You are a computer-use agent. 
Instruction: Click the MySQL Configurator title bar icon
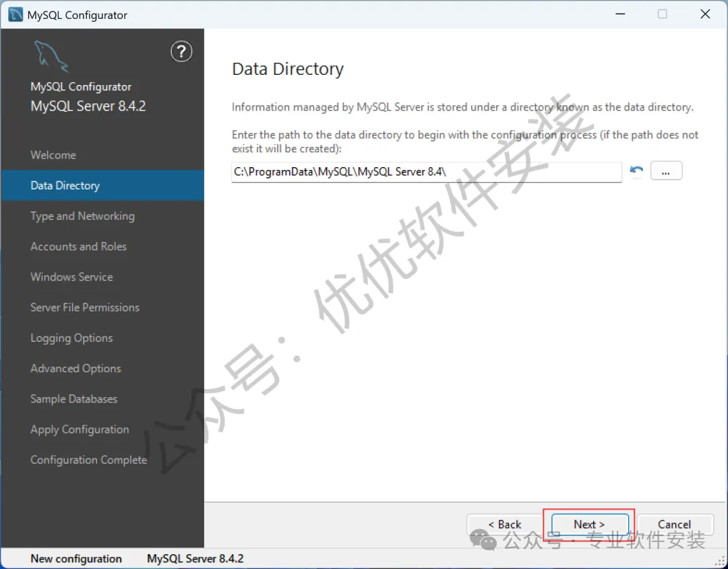click(x=16, y=14)
